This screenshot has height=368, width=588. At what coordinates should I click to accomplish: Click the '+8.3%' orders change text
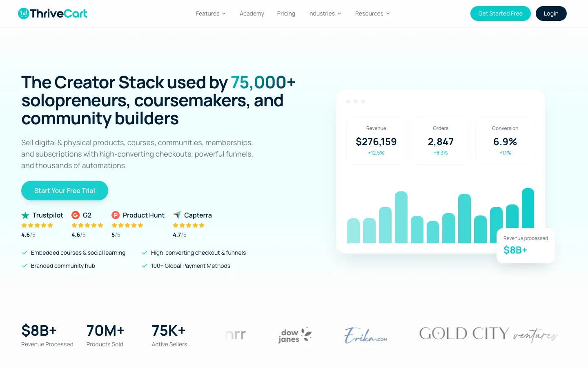click(x=441, y=153)
